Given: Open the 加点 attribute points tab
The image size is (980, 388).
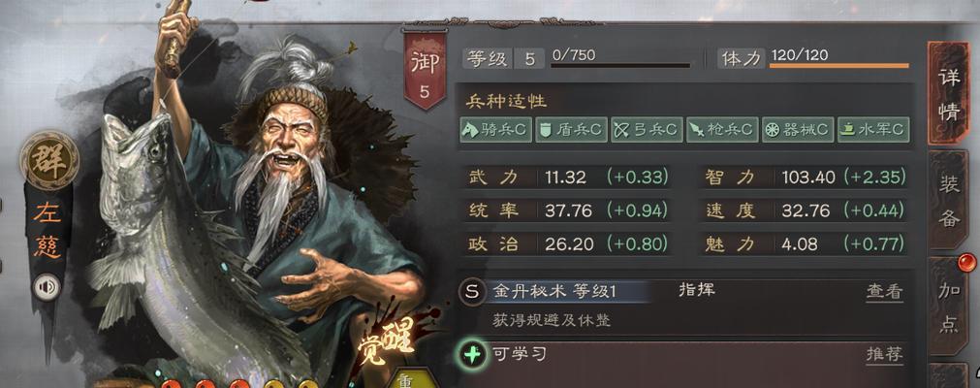Looking at the screenshot, I should 949,307.
